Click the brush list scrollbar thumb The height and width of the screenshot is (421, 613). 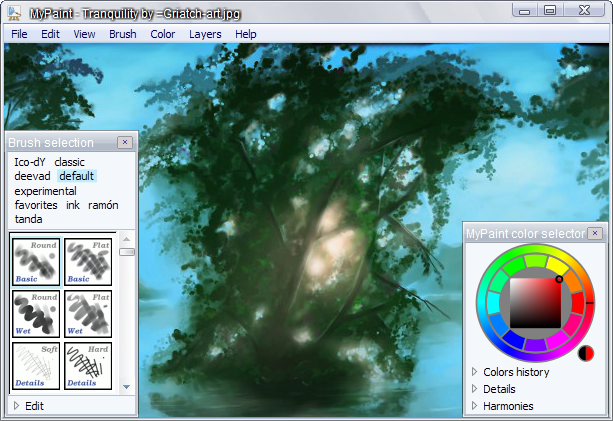pyautogui.click(x=127, y=252)
